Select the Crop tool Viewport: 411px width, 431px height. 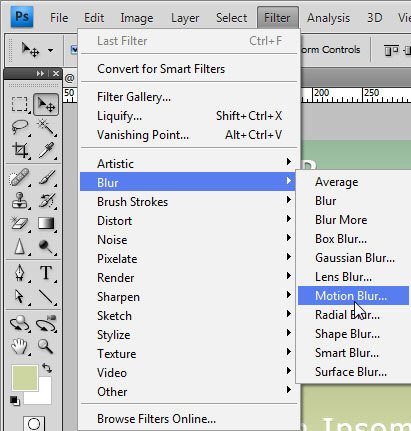click(x=20, y=150)
